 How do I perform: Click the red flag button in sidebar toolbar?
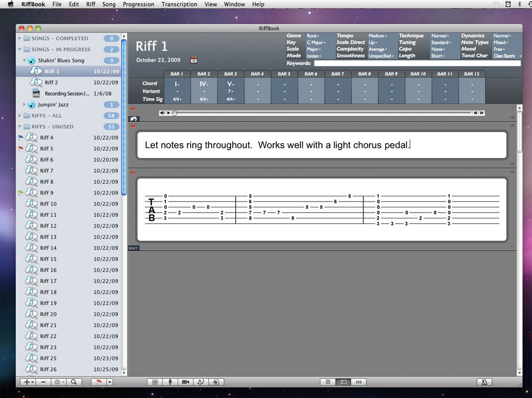coord(99,382)
